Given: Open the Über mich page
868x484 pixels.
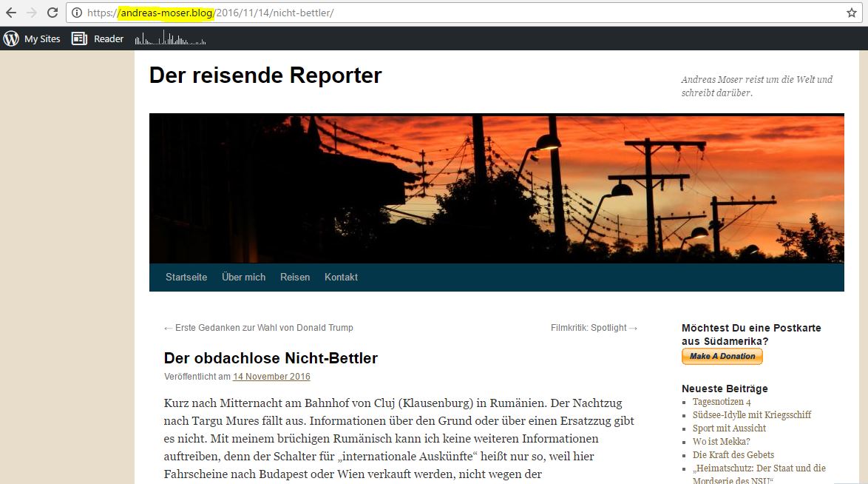Looking at the screenshot, I should 243,277.
